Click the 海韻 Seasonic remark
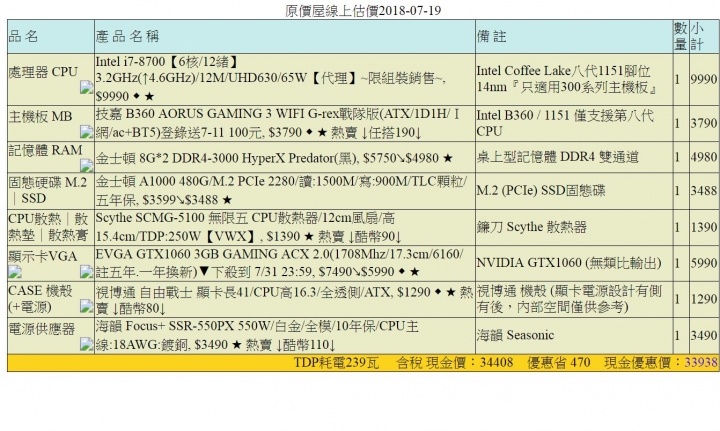720x431 pixels. 515,335
